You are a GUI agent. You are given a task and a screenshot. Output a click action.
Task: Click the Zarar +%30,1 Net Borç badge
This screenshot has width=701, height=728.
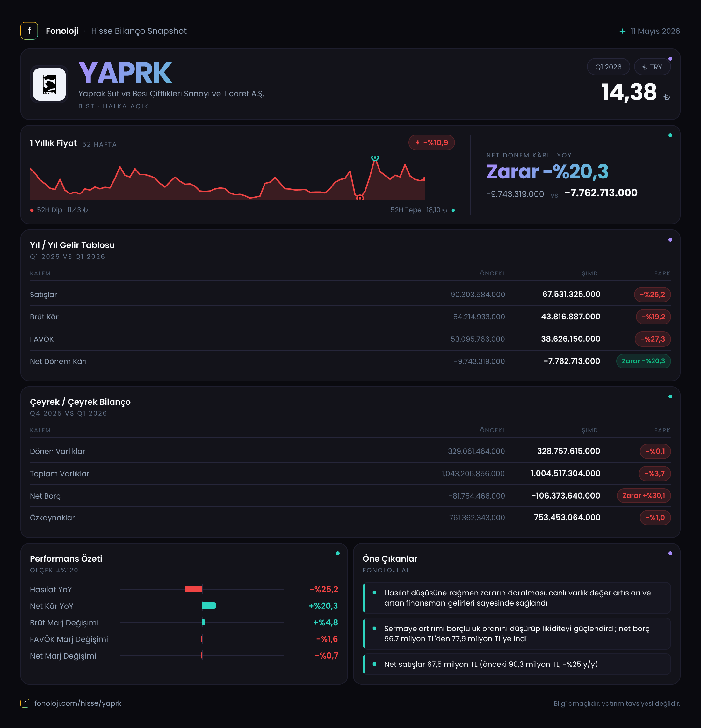pyautogui.click(x=644, y=496)
